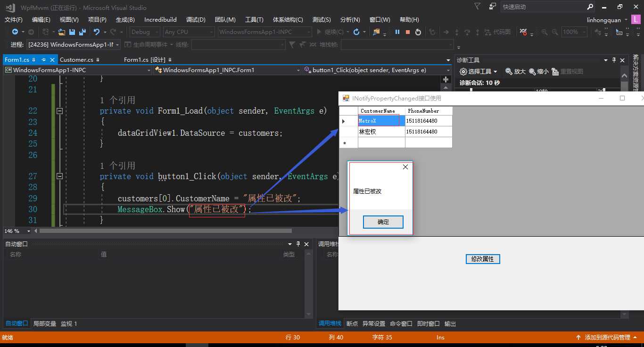The height and width of the screenshot is (347, 644).
Task: Switch to the 输出 tab
Action: pyautogui.click(x=450, y=323)
